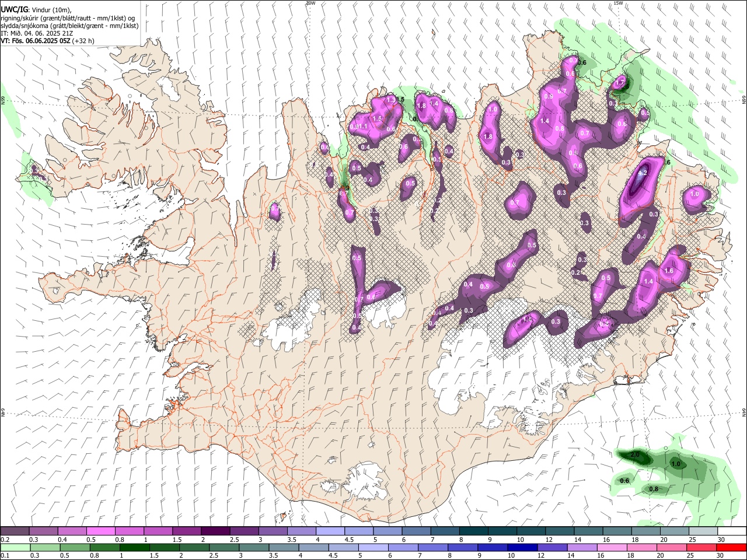This screenshot has width=747, height=560.
Task: Click the 4.2 snowfall peak label
Action: 643,173
